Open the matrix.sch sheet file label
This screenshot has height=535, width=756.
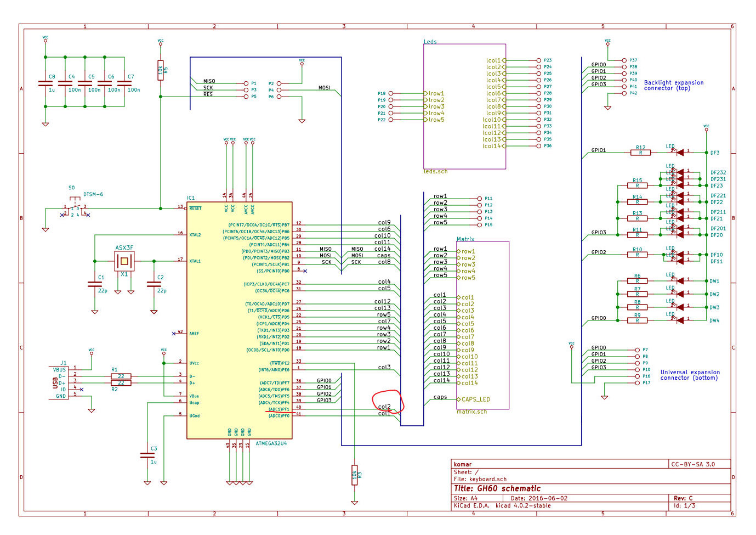tap(471, 412)
